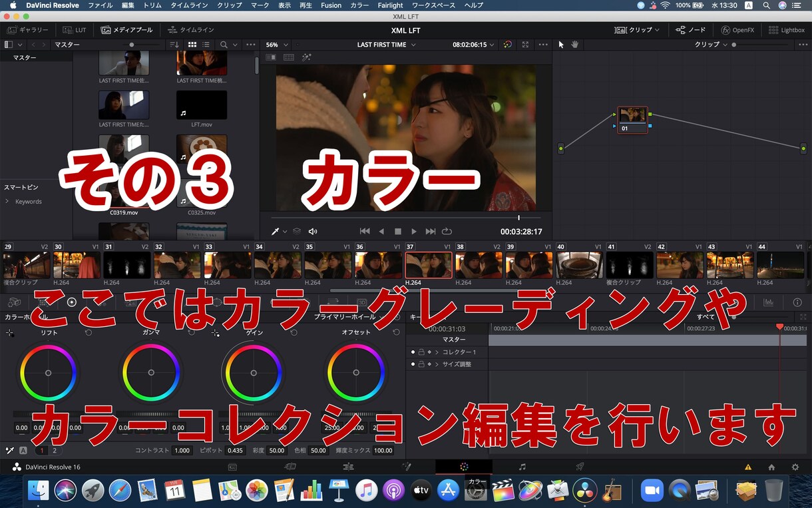
Task: Select clip 40 thumbnail in timeline strip
Action: tap(579, 265)
